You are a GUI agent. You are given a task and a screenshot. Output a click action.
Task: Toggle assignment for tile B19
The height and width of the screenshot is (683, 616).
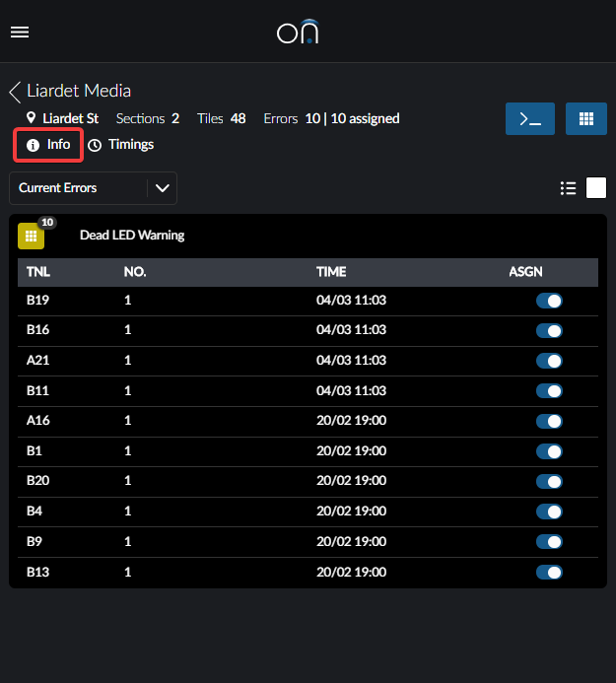tap(549, 301)
